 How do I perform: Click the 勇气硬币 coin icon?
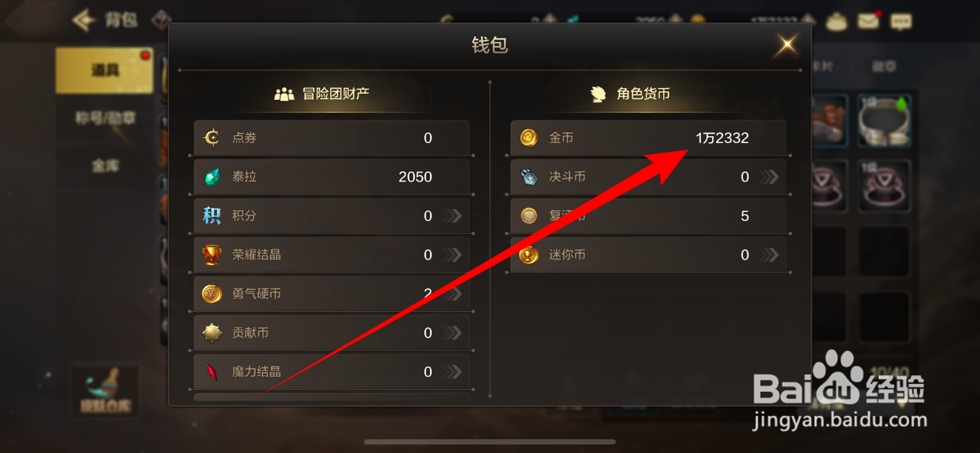(x=212, y=294)
